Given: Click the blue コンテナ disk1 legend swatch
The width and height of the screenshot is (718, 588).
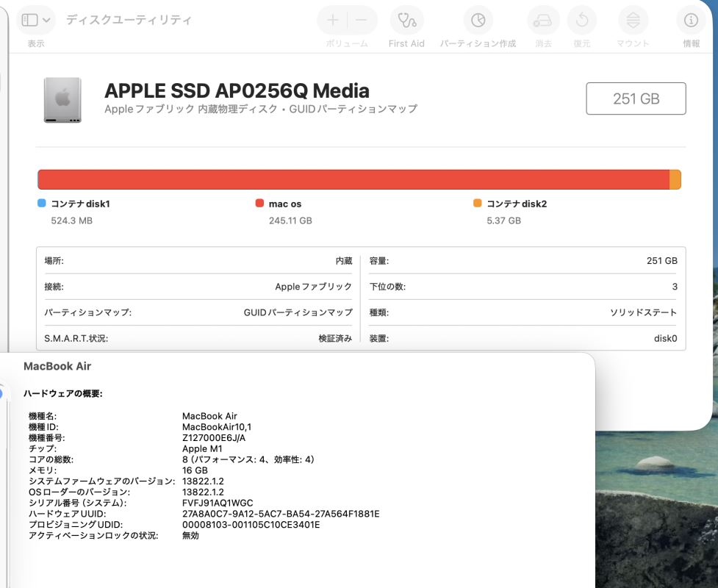Looking at the screenshot, I should tap(42, 204).
